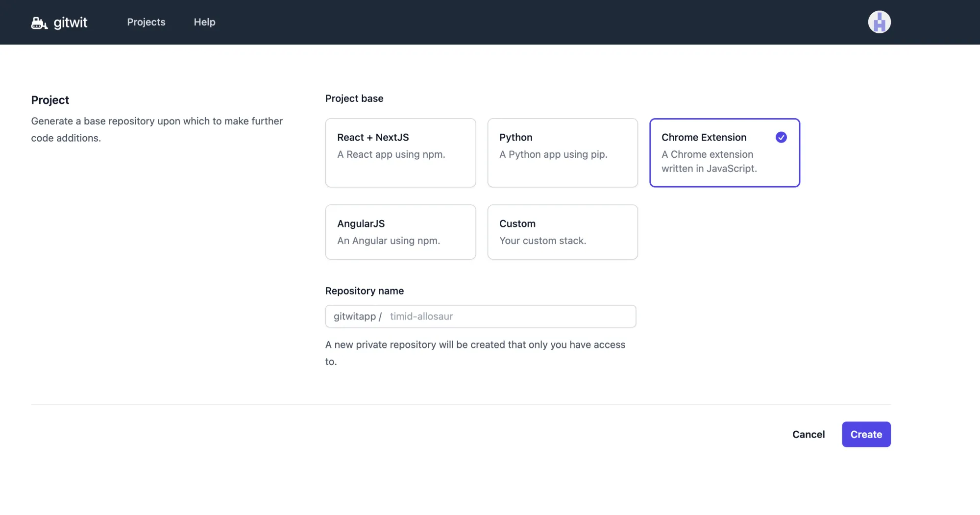The image size is (980, 515).
Task: Open the Help page
Action: pos(204,22)
